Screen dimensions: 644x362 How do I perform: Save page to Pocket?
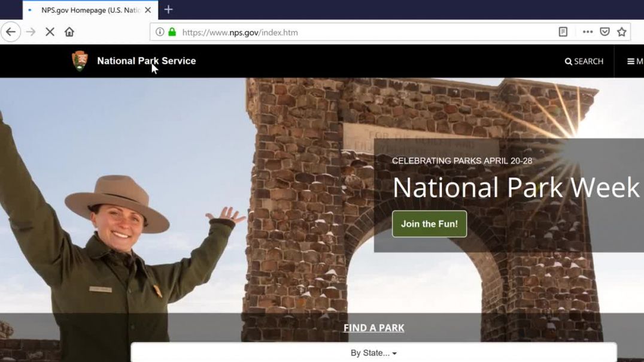tap(604, 32)
